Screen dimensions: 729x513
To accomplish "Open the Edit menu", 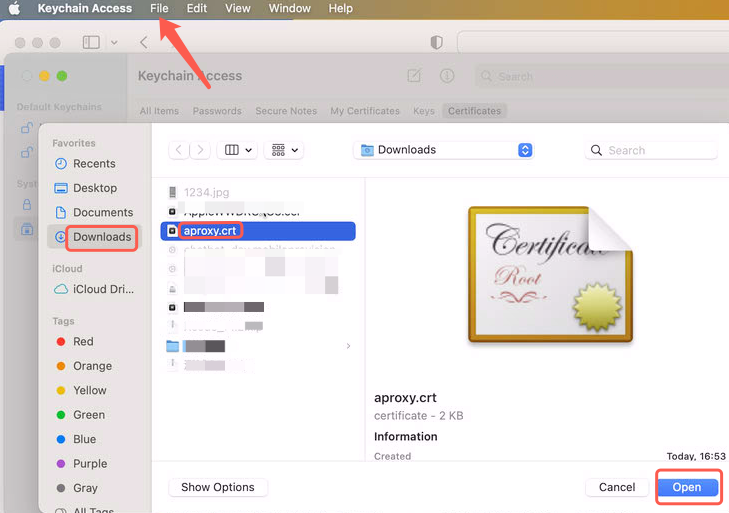I will tap(197, 8).
